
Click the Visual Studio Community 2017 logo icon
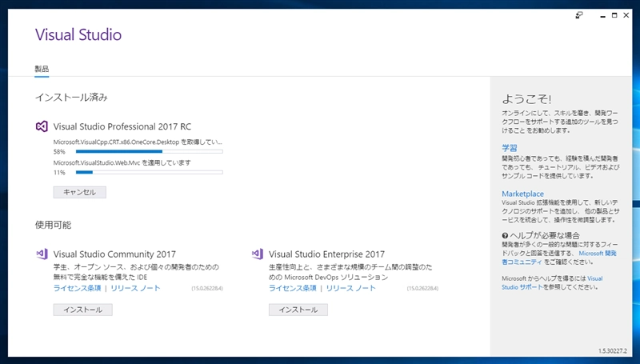pyautogui.click(x=42, y=254)
